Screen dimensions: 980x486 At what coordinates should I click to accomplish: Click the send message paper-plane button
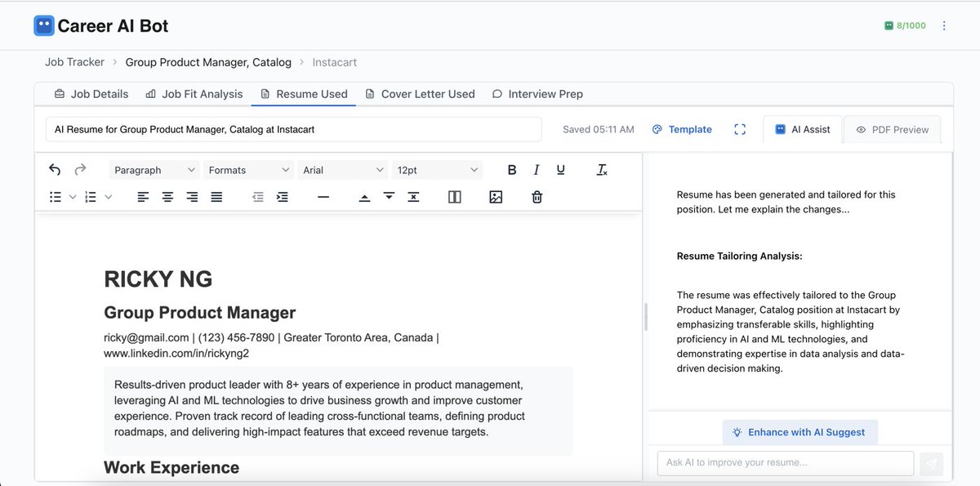click(932, 463)
